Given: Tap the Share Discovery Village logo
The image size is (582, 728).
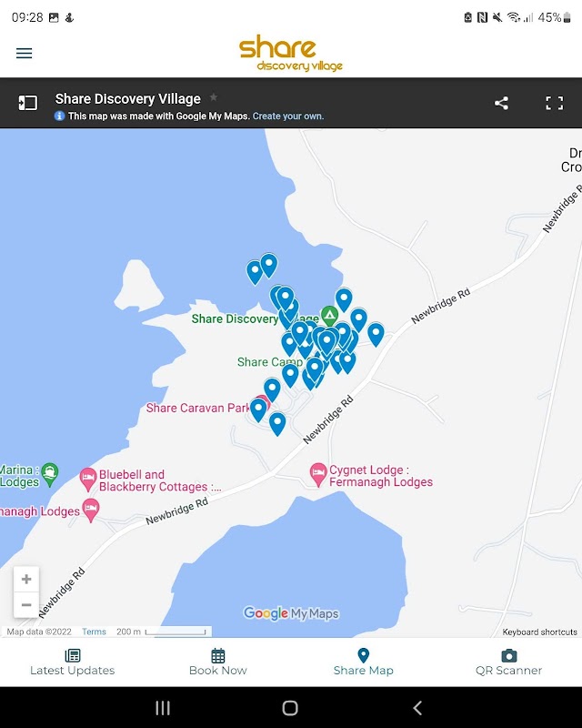Looking at the screenshot, I should (291, 53).
